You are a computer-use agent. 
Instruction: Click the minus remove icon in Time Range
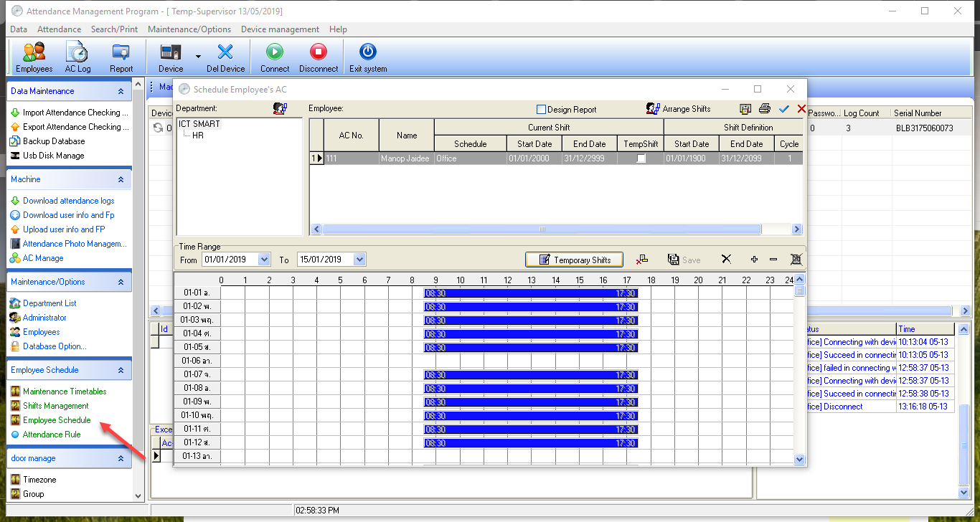click(x=773, y=260)
